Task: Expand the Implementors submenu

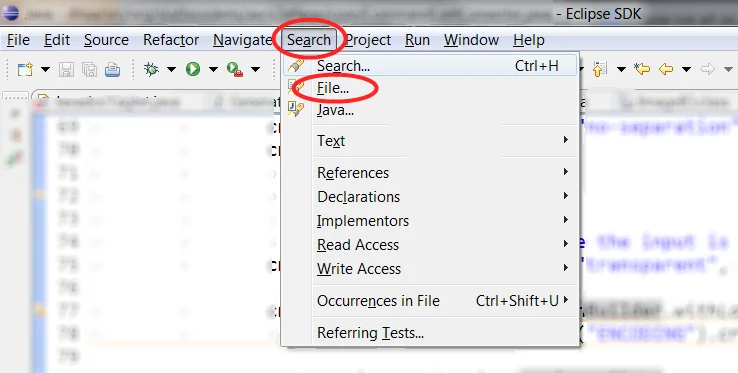Action: coord(430,220)
